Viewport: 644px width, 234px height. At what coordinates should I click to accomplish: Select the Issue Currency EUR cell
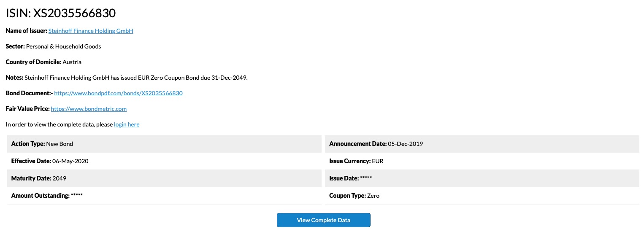click(356, 161)
